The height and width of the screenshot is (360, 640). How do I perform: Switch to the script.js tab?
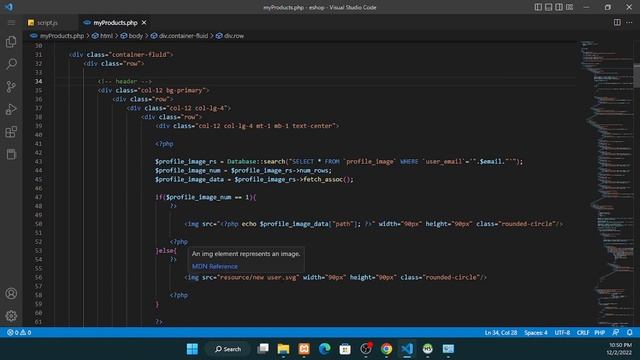click(x=47, y=23)
